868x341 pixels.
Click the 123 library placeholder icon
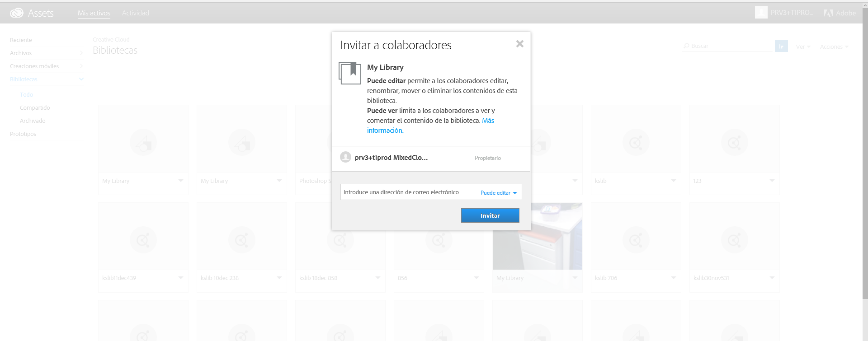(x=735, y=143)
